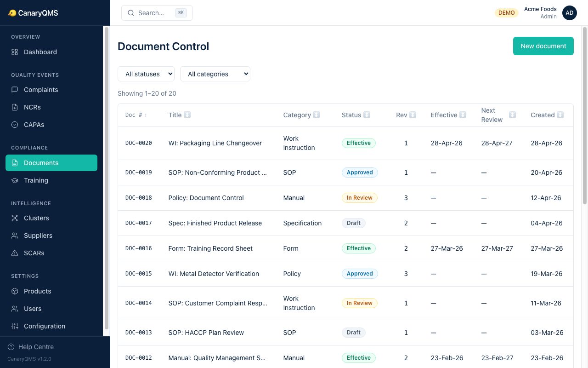Click the Clusters network icon
Screen dimensions: 588x368
(x=15, y=218)
